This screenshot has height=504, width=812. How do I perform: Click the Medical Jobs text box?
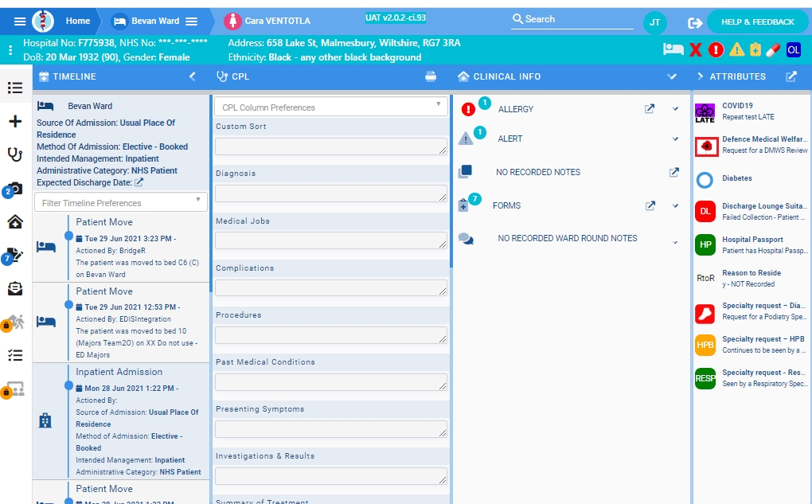coord(331,240)
